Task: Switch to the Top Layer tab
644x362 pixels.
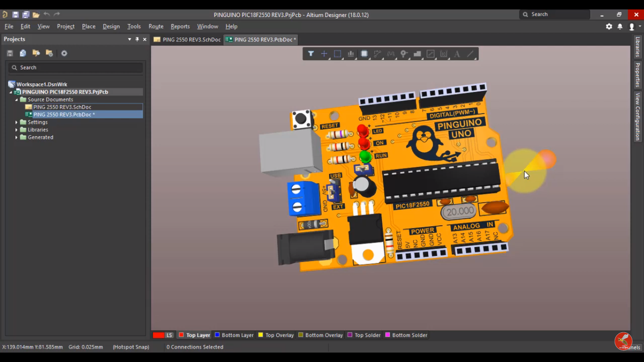Action: 194,335
